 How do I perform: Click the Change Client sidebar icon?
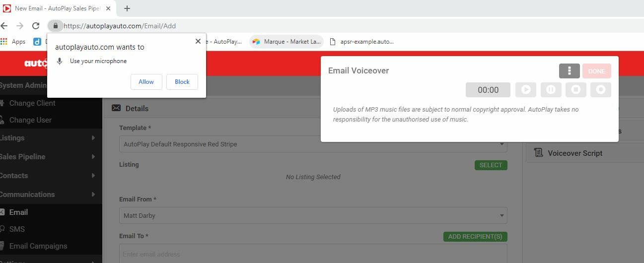coord(2,103)
